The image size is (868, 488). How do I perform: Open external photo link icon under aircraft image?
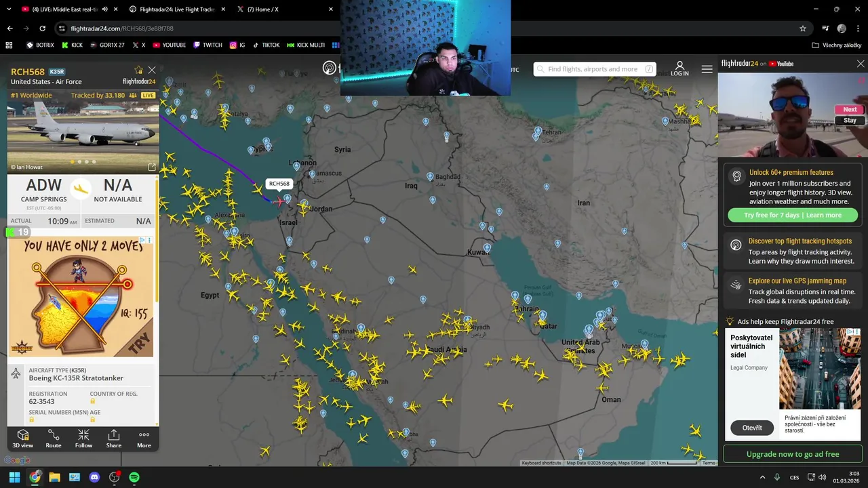pyautogui.click(x=152, y=167)
